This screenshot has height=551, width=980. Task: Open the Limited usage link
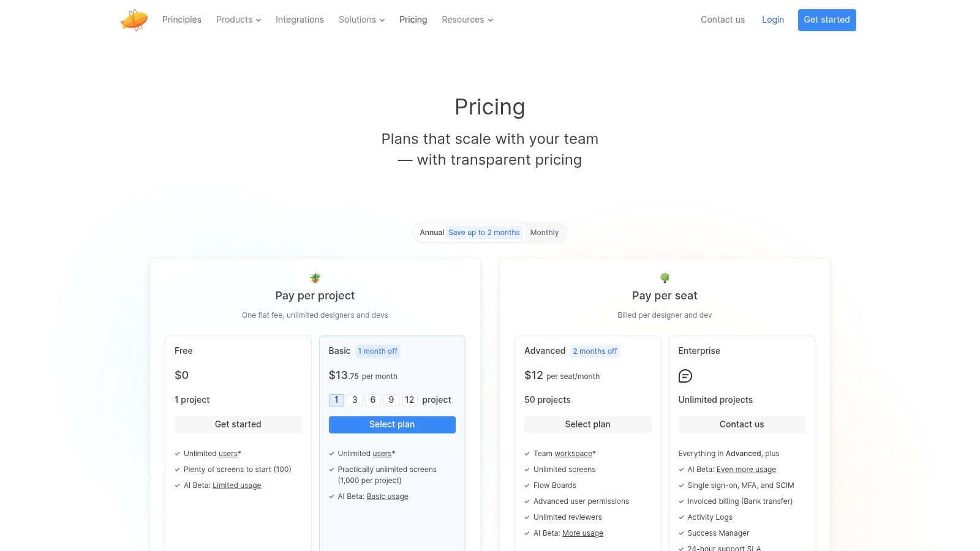coord(237,485)
